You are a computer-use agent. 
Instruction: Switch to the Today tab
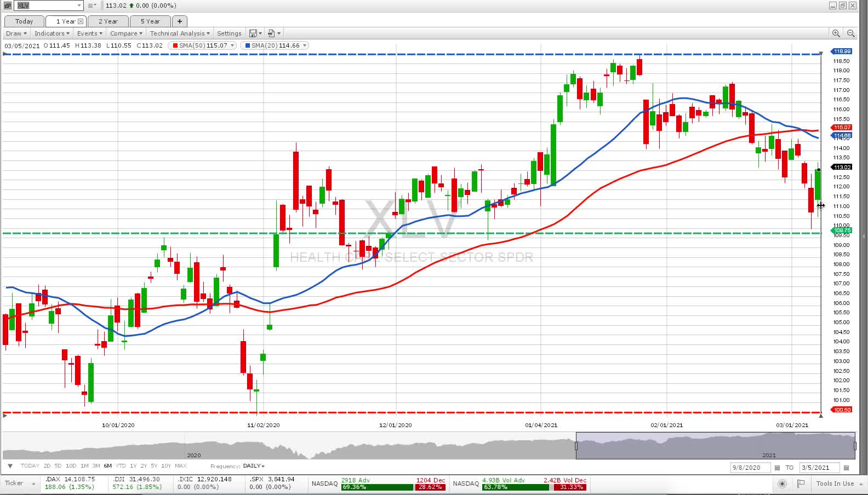tap(24, 21)
